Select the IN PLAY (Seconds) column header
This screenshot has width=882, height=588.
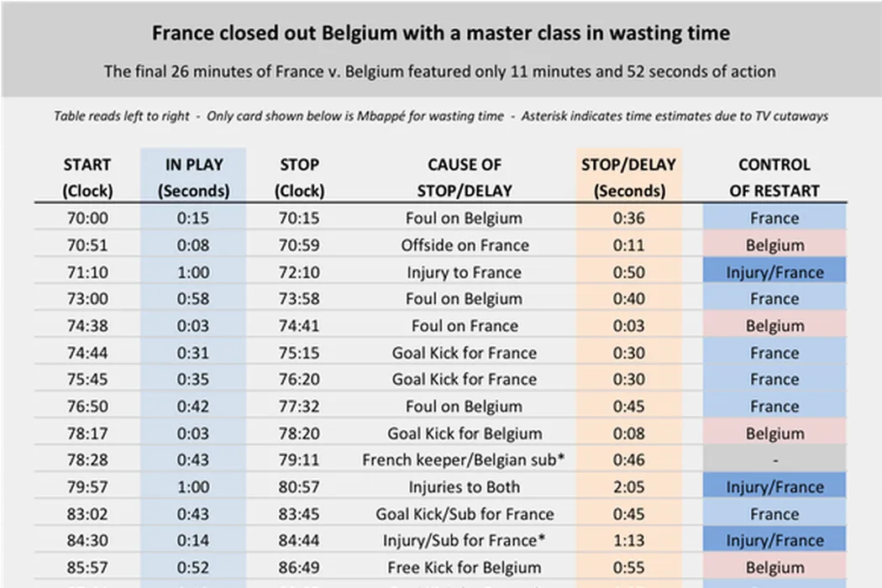coord(193,177)
